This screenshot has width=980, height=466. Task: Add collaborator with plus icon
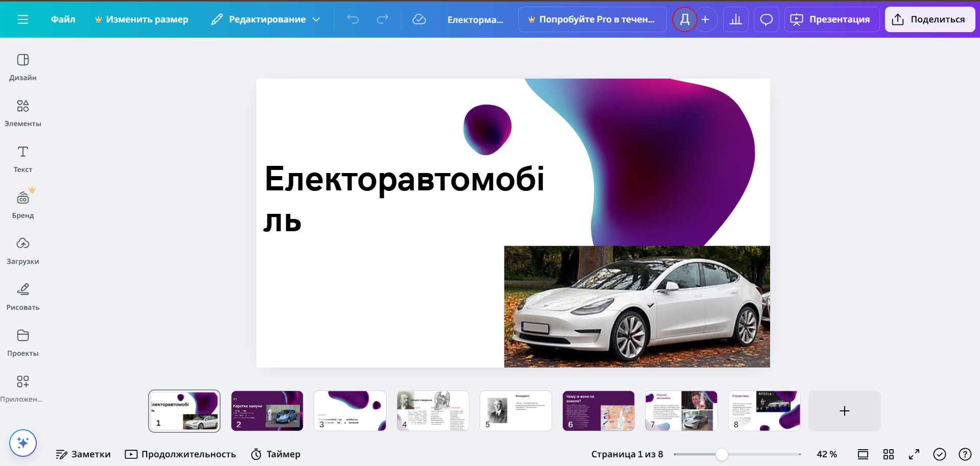click(x=705, y=19)
